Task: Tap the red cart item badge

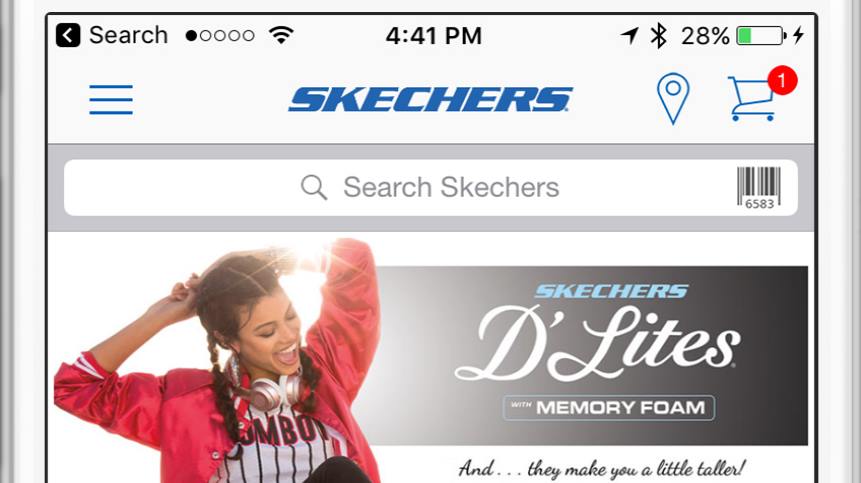Action: (x=782, y=80)
